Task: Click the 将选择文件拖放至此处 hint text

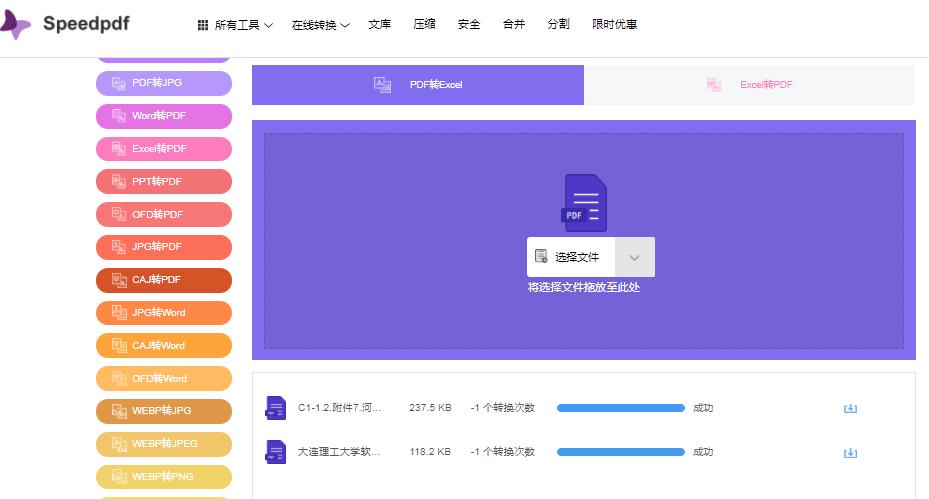Action: (x=584, y=287)
